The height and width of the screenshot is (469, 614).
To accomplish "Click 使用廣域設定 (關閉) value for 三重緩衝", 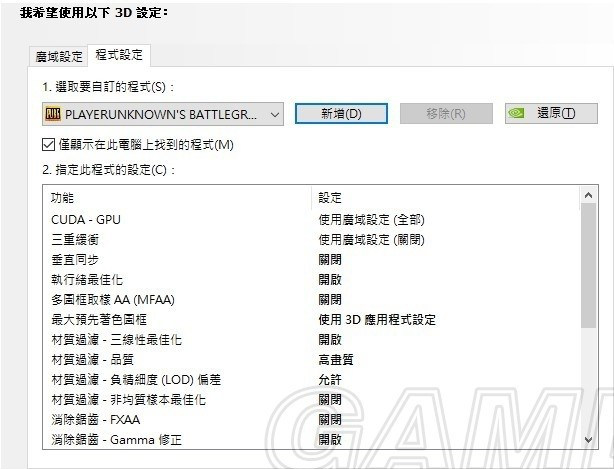I will tap(371, 240).
